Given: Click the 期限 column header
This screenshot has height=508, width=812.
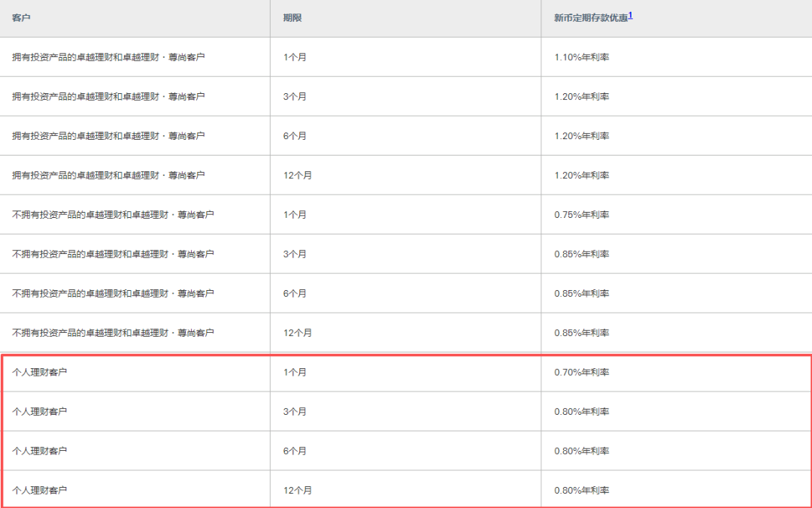Looking at the screenshot, I should click(x=292, y=18).
